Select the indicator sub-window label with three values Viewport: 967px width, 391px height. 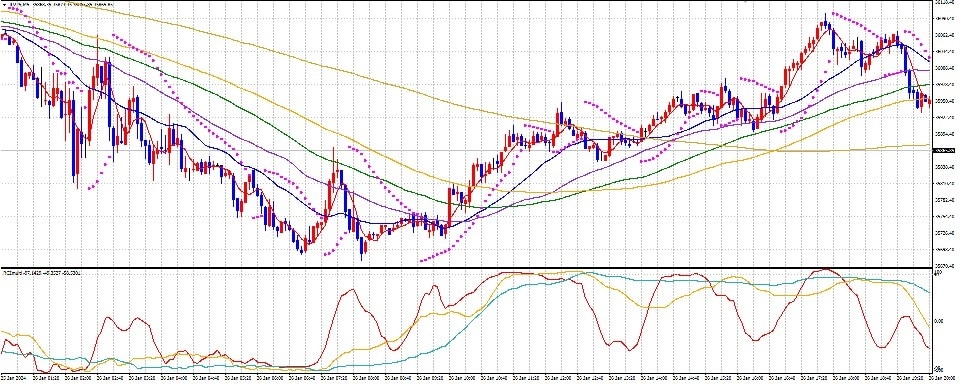(x=43, y=272)
